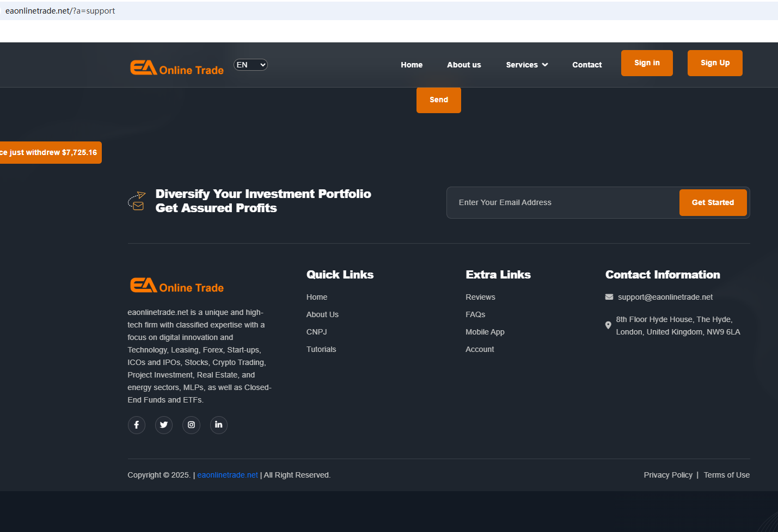
Task: Open the Facebook social icon
Action: 137,425
